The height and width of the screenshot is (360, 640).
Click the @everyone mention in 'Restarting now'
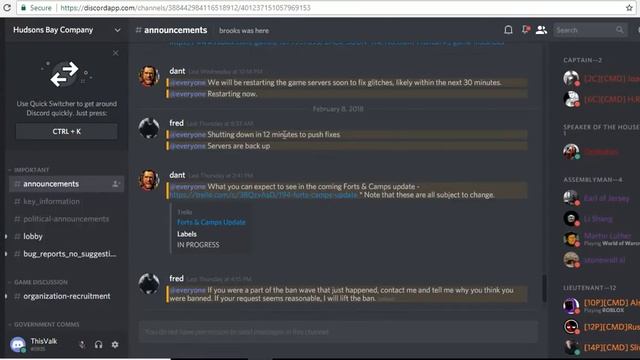click(188, 94)
